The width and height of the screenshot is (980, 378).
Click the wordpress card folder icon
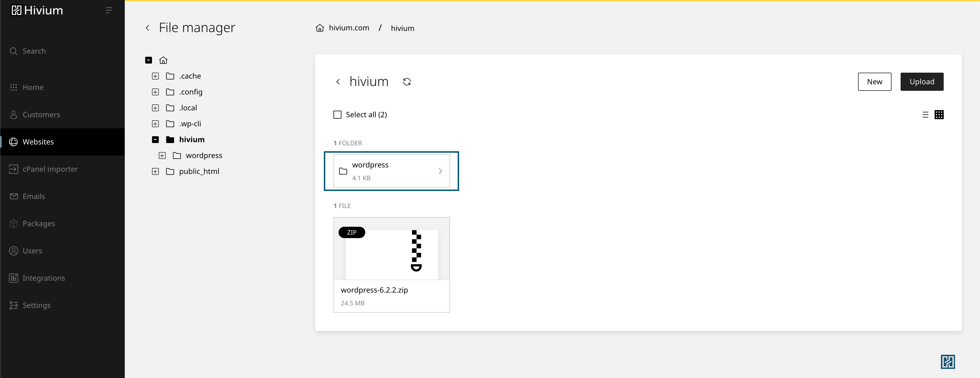tap(343, 171)
